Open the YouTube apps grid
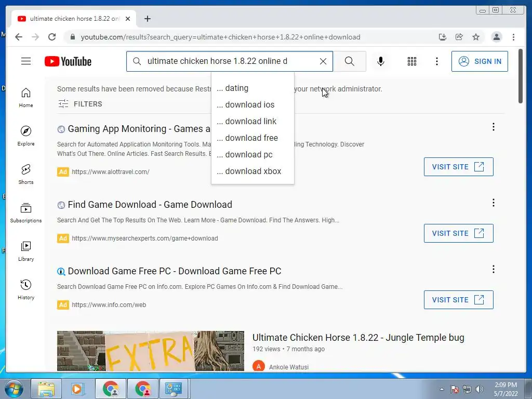 [x=412, y=61]
